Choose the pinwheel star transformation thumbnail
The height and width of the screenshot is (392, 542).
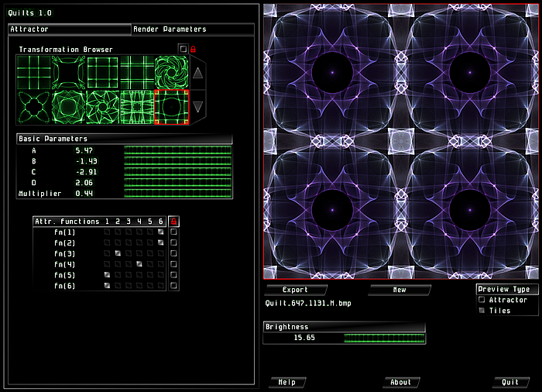pyautogui.click(x=103, y=107)
